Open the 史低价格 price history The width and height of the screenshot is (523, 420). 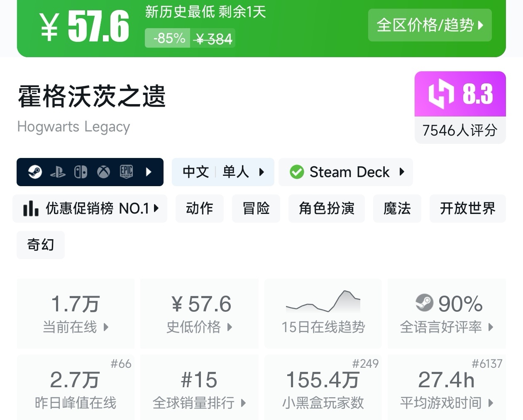tap(199, 313)
